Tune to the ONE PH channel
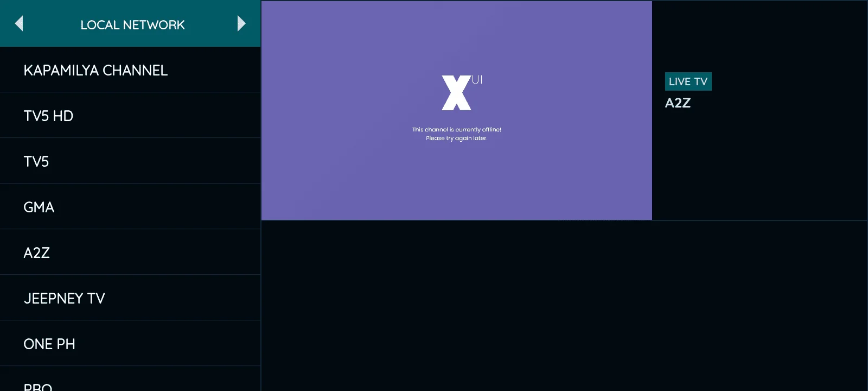Screen dimensions: 868x391 click(130, 344)
